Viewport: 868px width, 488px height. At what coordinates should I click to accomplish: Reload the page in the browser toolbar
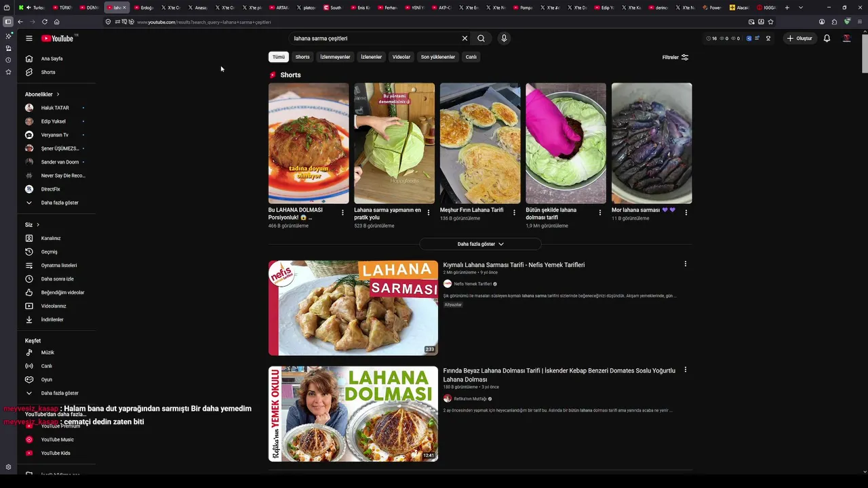tap(45, 22)
